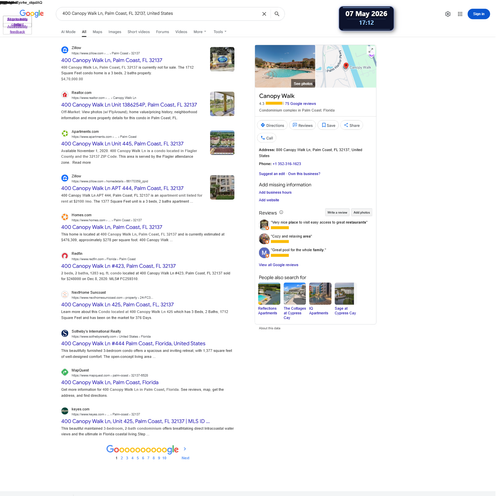Click Realtor.com result thumbnail
Screen dimensions: 500x496
coord(222,104)
